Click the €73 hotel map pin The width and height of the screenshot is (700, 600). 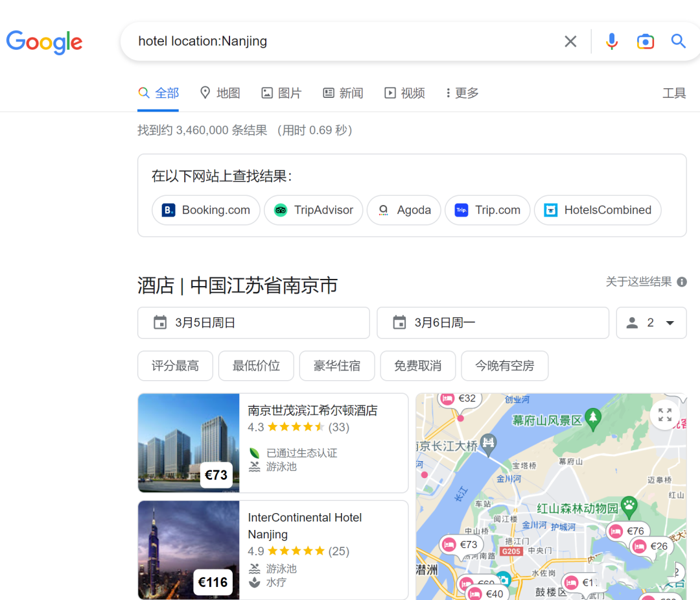pos(460,545)
